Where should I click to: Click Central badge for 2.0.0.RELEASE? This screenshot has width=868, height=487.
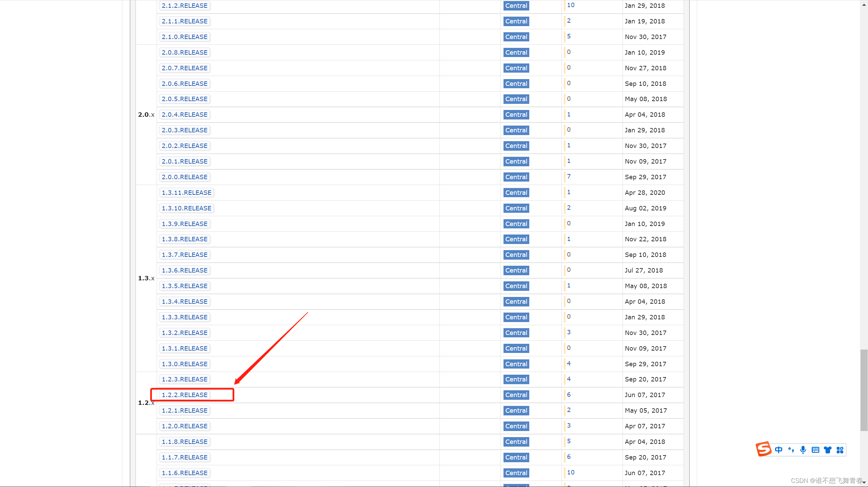point(516,177)
